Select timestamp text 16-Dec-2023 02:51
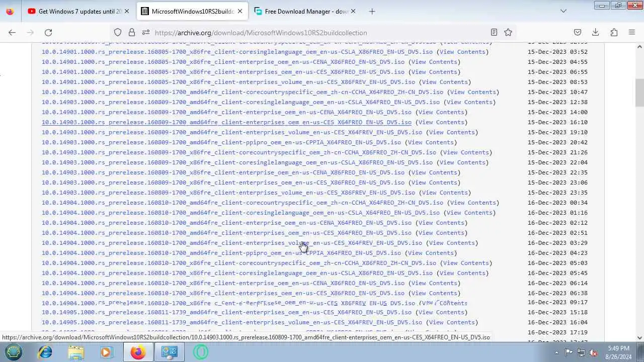Viewport: 644px width, 362px height. (x=557, y=233)
